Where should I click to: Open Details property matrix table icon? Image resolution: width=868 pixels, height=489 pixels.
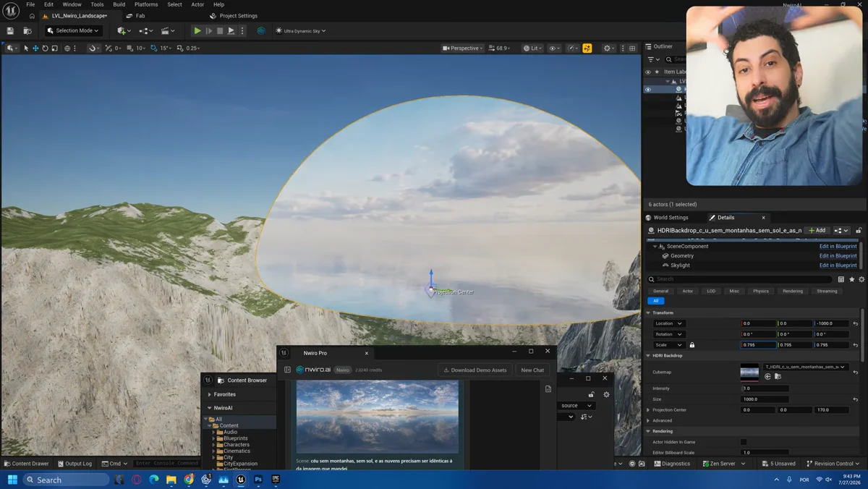point(841,279)
